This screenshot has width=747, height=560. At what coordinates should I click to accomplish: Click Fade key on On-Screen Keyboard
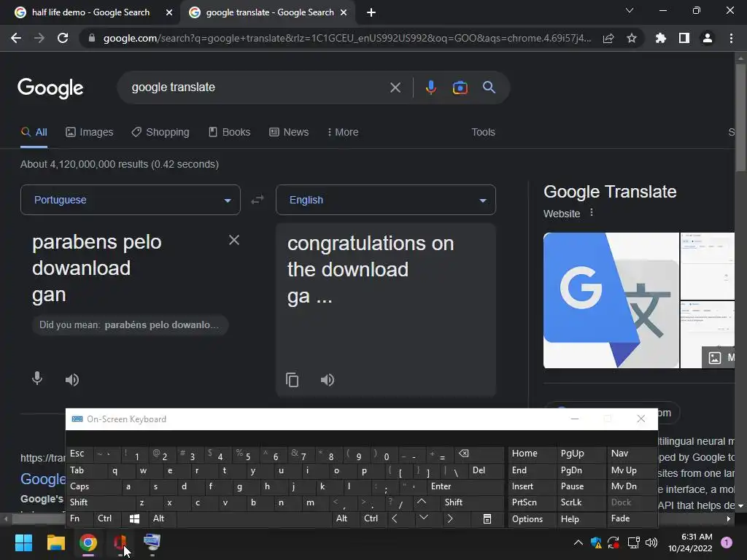(632, 518)
